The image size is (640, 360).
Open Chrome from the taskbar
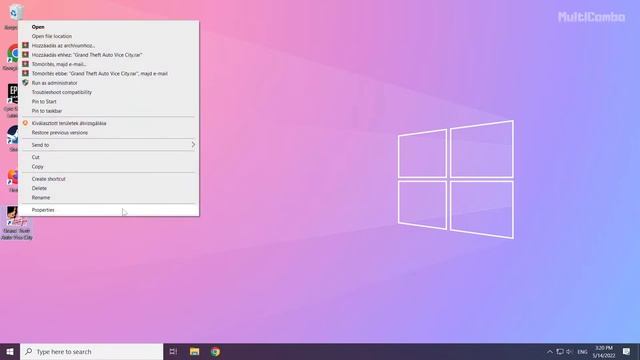[x=215, y=351]
